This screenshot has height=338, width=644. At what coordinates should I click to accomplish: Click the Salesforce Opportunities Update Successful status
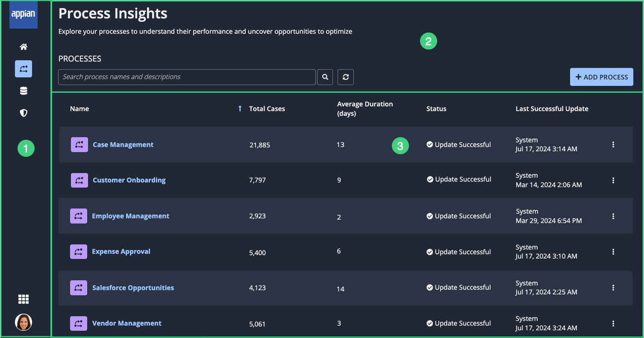[x=459, y=287]
